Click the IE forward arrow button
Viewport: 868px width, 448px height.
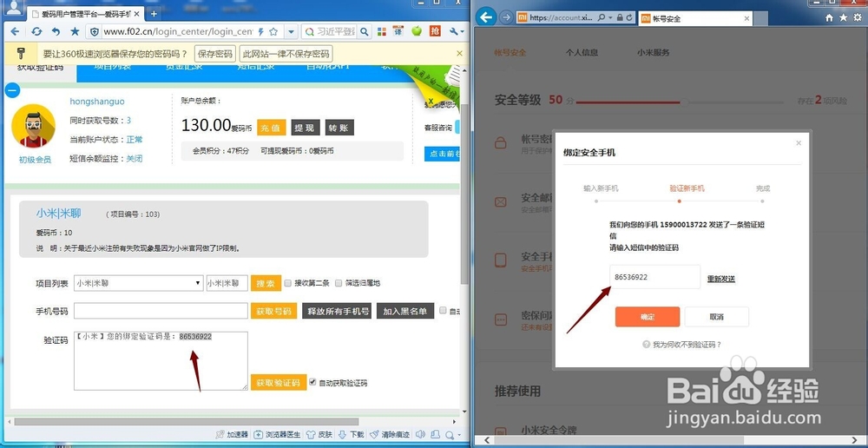[x=506, y=17]
